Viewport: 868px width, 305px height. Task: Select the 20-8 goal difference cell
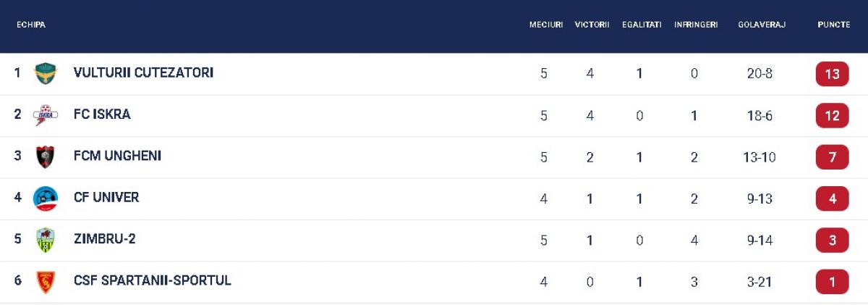point(759,74)
